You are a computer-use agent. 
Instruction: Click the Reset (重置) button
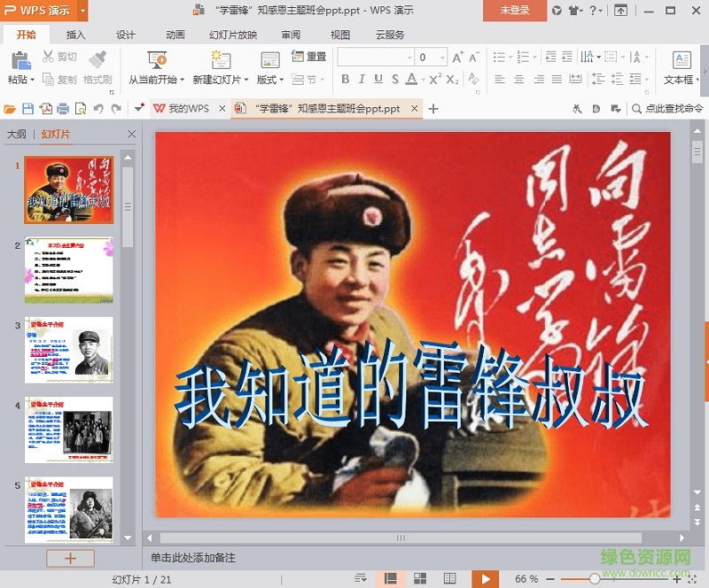click(309, 57)
